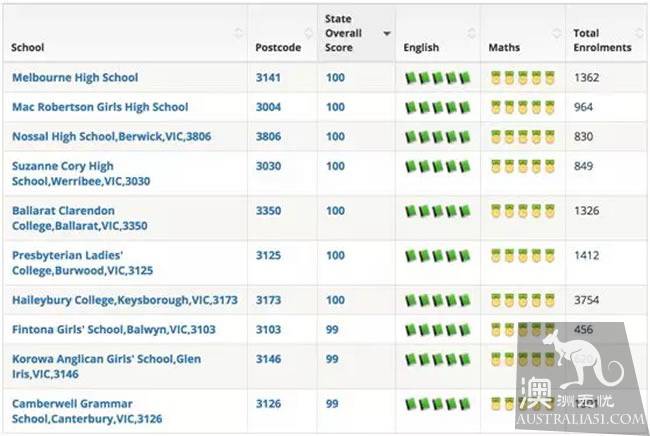This screenshot has width=650, height=436.
Task: Click postcode 3806 link
Action: 268,136
